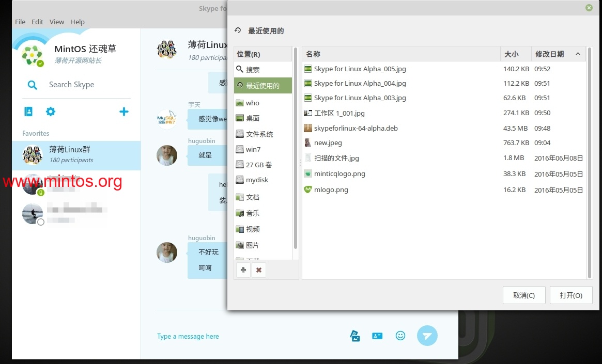Click 打开(O) open button
Screen dimensions: 602x364
click(571, 295)
